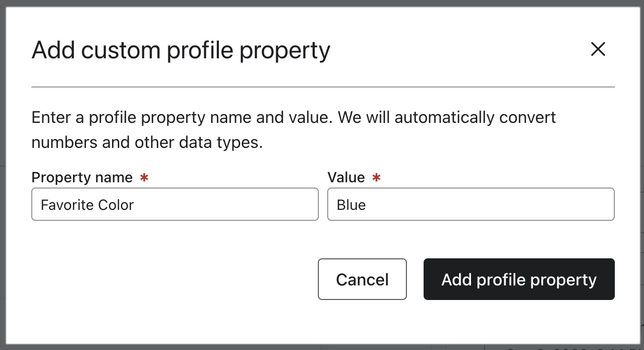
Task: Click the Value field label
Action: 346,177
